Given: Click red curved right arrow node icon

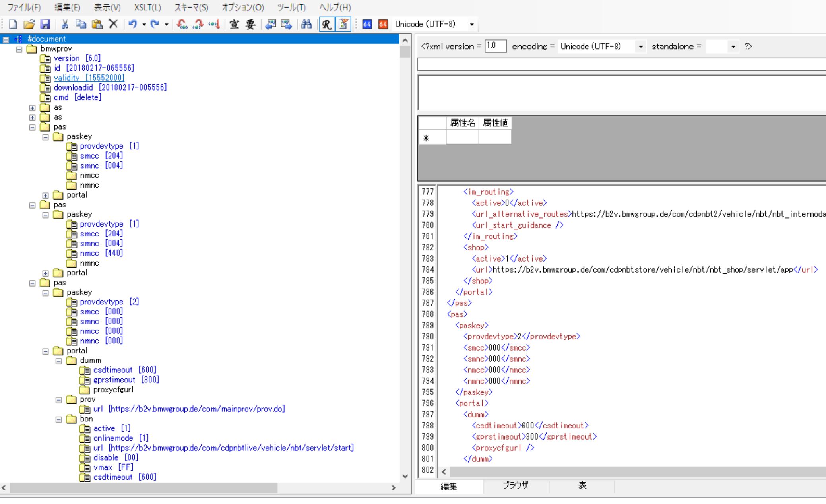Looking at the screenshot, I should [198, 24].
